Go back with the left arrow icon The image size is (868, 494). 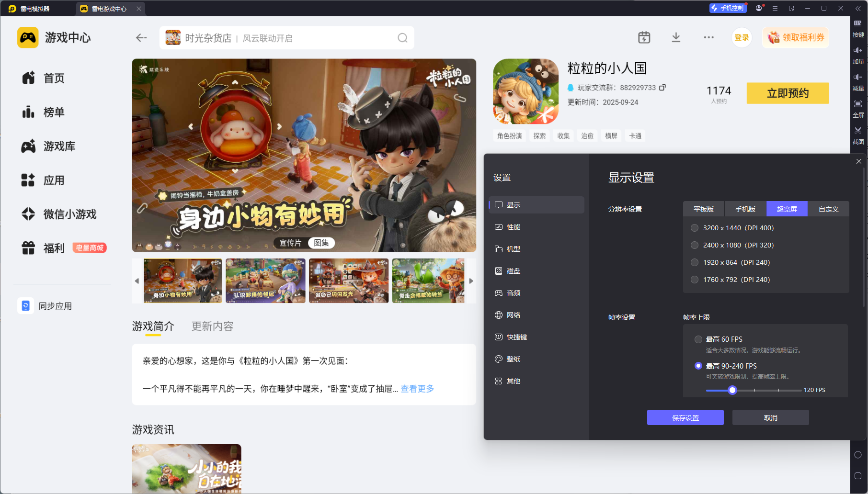[x=141, y=37]
